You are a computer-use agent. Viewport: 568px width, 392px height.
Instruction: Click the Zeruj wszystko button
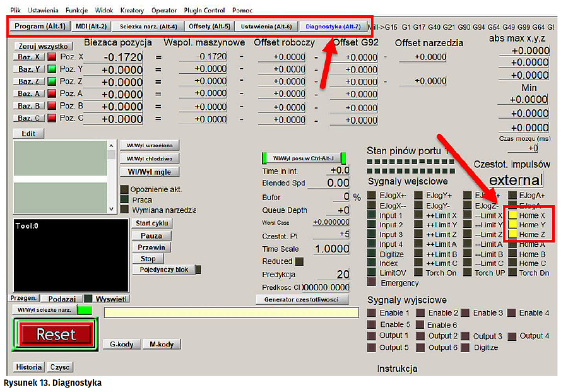(x=43, y=46)
